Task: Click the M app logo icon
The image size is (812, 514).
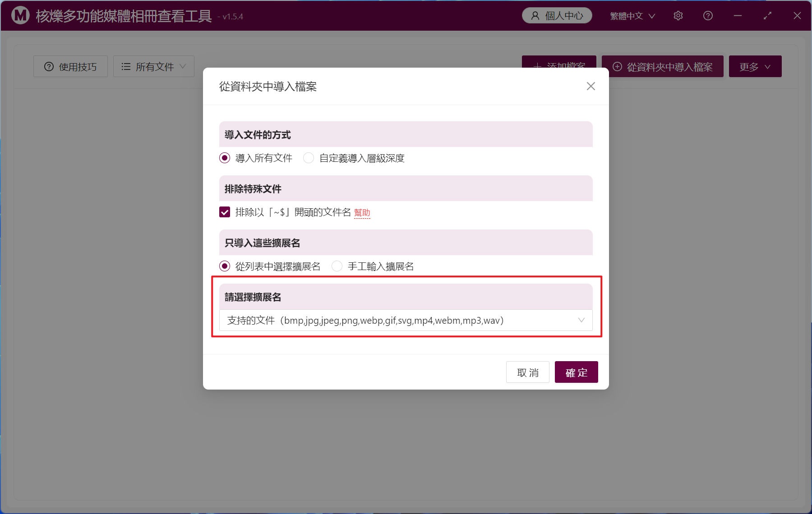Action: point(20,15)
